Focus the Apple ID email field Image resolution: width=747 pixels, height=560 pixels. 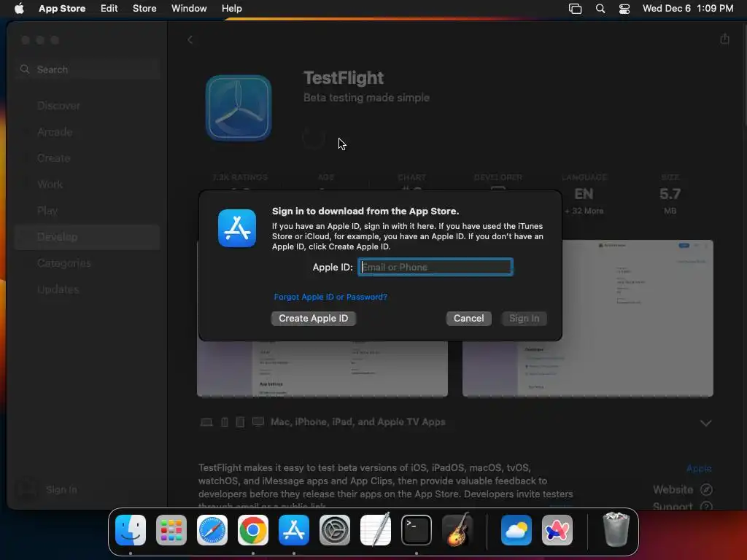pos(436,267)
